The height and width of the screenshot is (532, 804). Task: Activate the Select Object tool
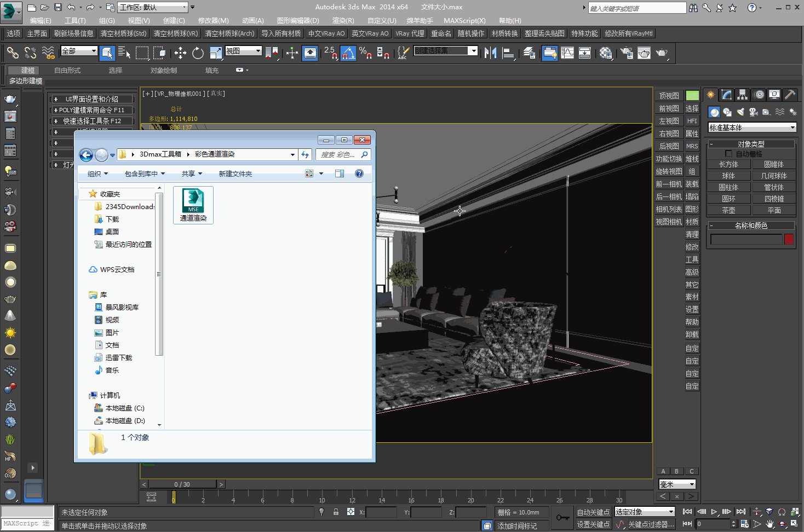107,53
